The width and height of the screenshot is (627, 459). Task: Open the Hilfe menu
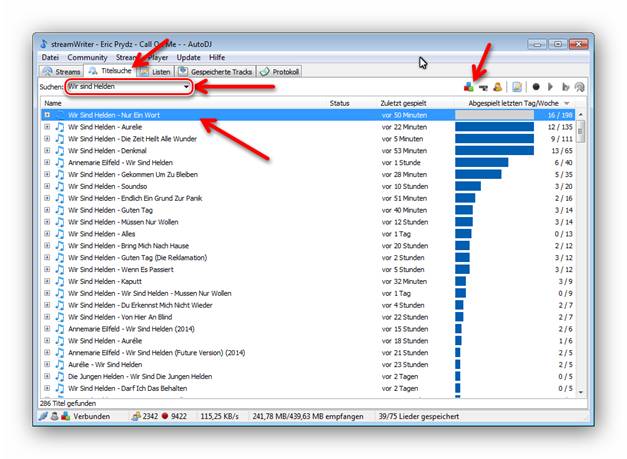(x=217, y=57)
